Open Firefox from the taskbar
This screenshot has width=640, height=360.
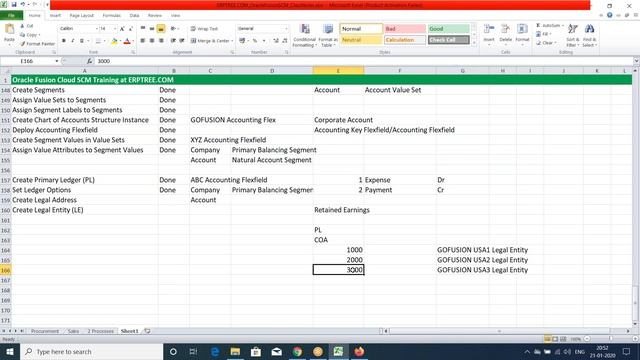pos(359,351)
